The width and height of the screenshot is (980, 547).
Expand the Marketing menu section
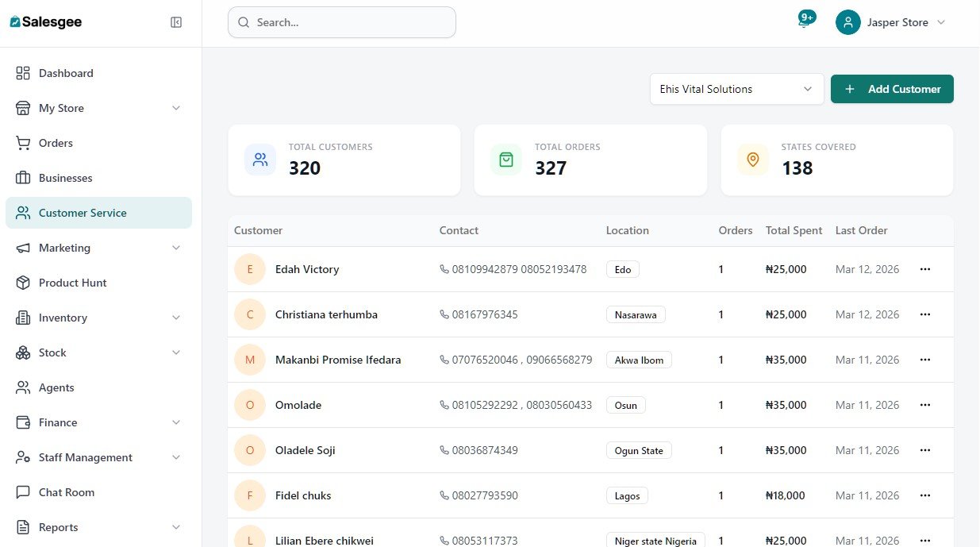(x=176, y=248)
